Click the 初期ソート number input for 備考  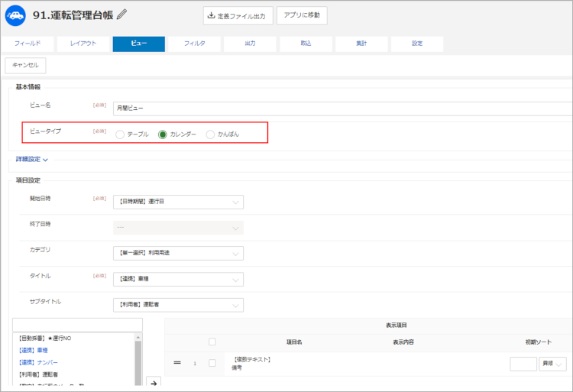tap(523, 364)
